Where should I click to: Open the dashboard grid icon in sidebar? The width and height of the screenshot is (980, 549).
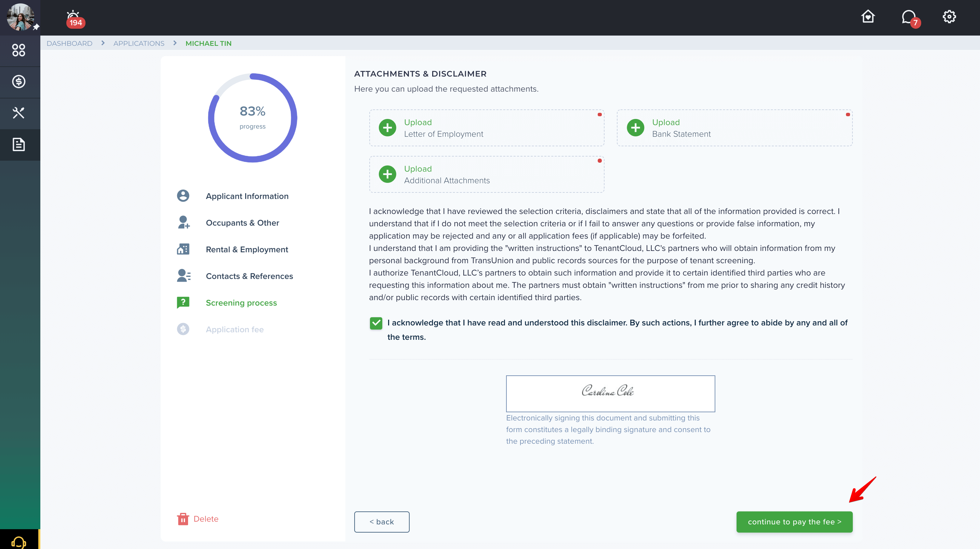(x=19, y=51)
